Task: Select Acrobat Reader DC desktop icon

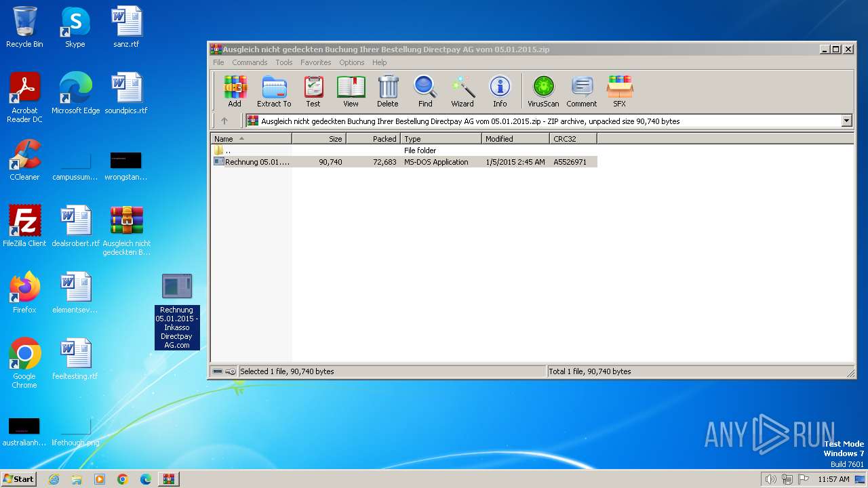Action: 24,98
